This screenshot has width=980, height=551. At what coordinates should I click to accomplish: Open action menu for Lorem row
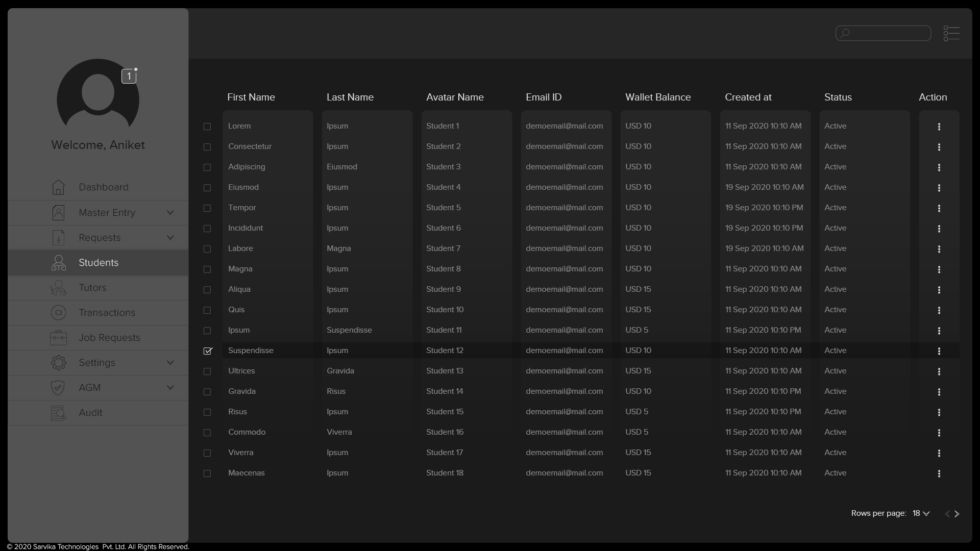click(x=939, y=127)
